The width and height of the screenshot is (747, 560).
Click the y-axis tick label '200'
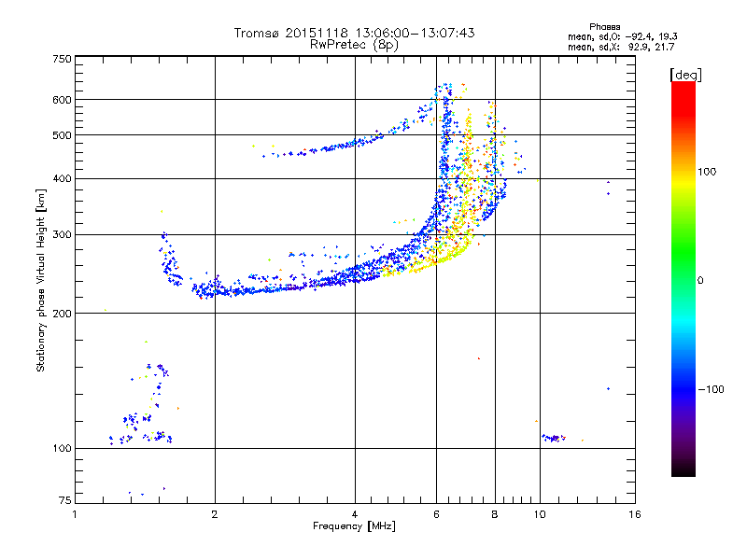tap(63, 314)
